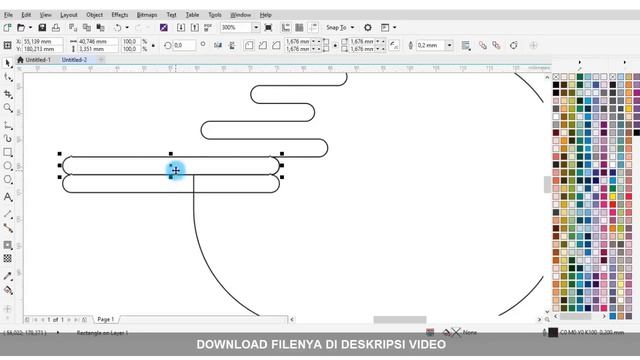Select the Polygon tool
The image size is (640, 360).
tap(7, 180)
